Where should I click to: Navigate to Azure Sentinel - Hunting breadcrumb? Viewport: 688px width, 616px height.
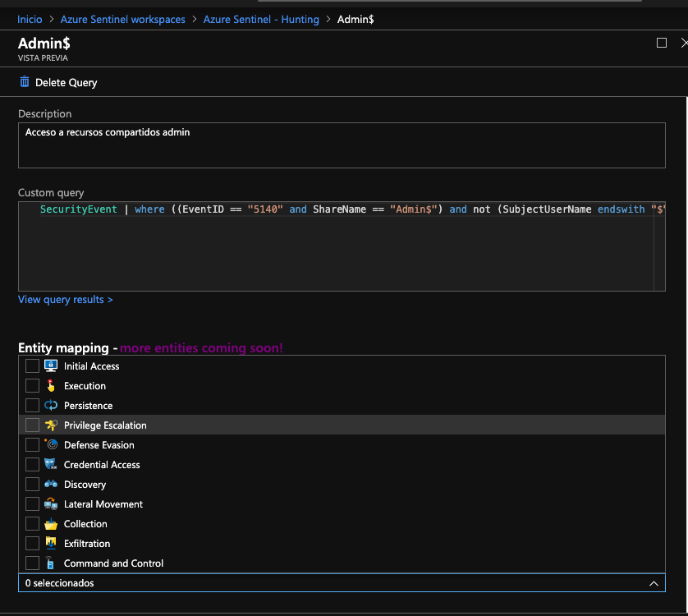[261, 19]
